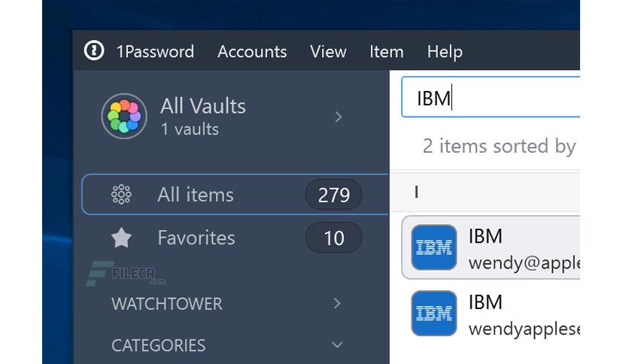Click the All items flower icon
Image resolution: width=629 pixels, height=364 pixels.
(x=121, y=195)
